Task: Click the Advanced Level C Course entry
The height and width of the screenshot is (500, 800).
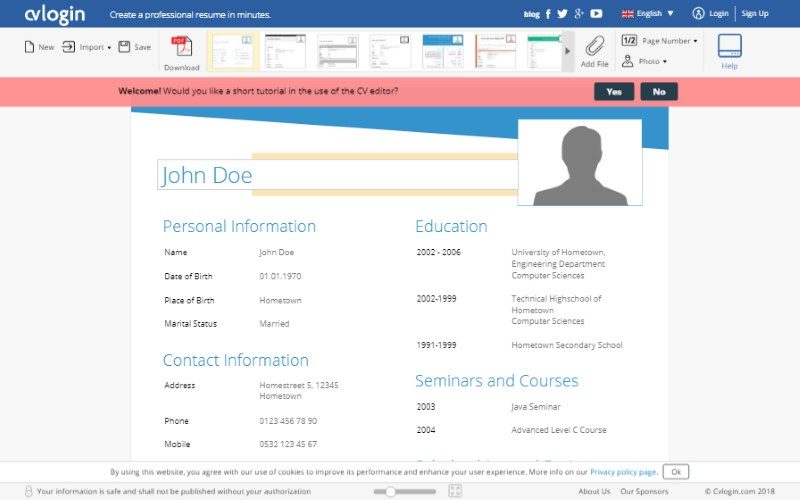Action: coord(559,430)
